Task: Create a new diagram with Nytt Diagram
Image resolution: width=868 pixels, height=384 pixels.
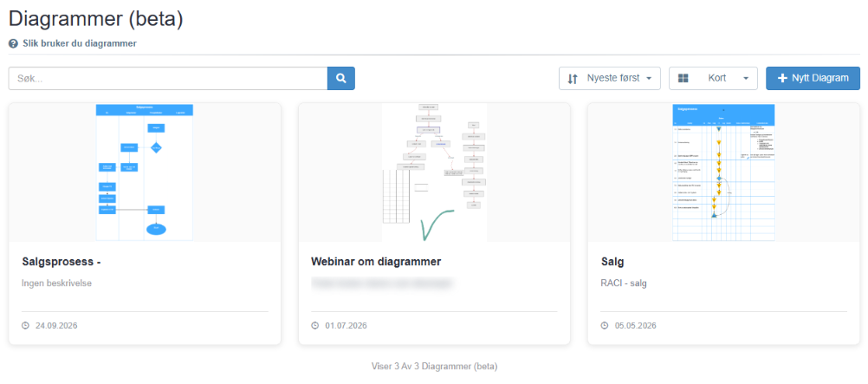Action: [813, 78]
